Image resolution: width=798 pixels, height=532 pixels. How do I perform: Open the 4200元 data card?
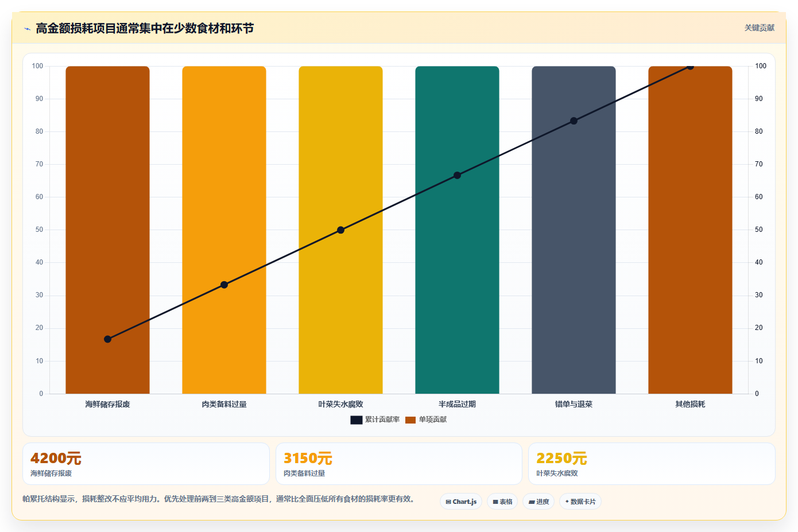point(146,464)
